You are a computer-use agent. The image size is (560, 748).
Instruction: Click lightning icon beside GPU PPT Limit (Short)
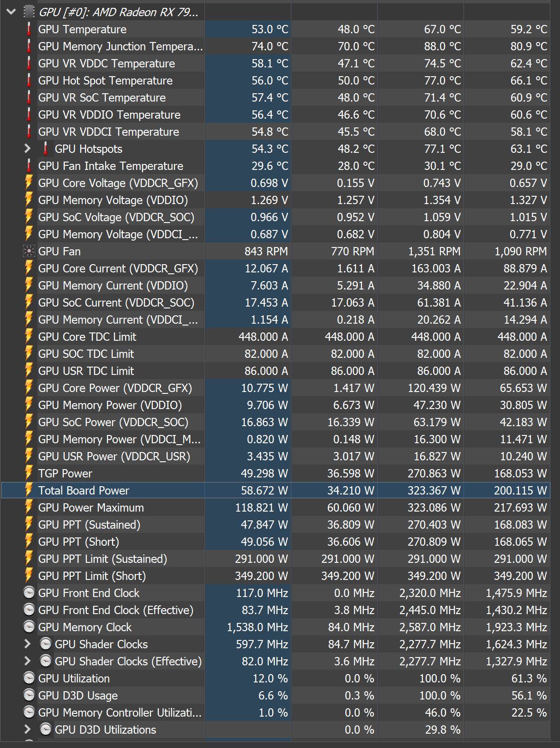(x=29, y=576)
